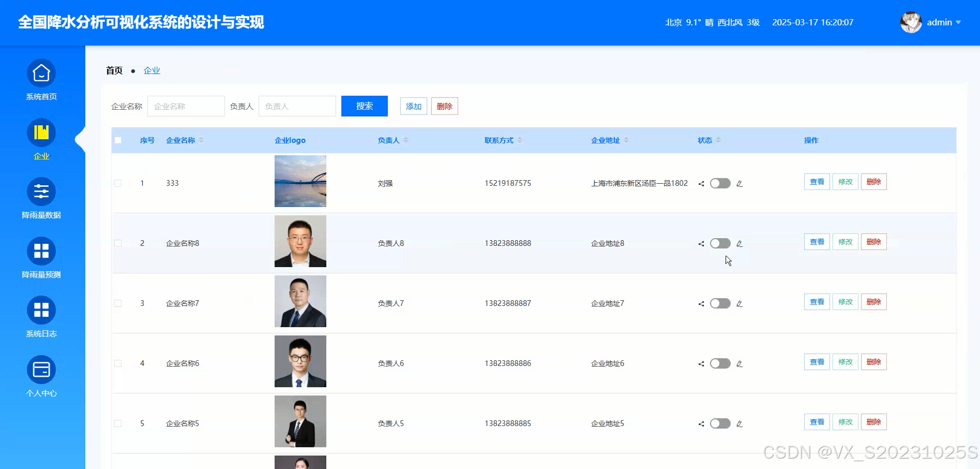Check the row checkbox for 企业名称7

tap(117, 303)
